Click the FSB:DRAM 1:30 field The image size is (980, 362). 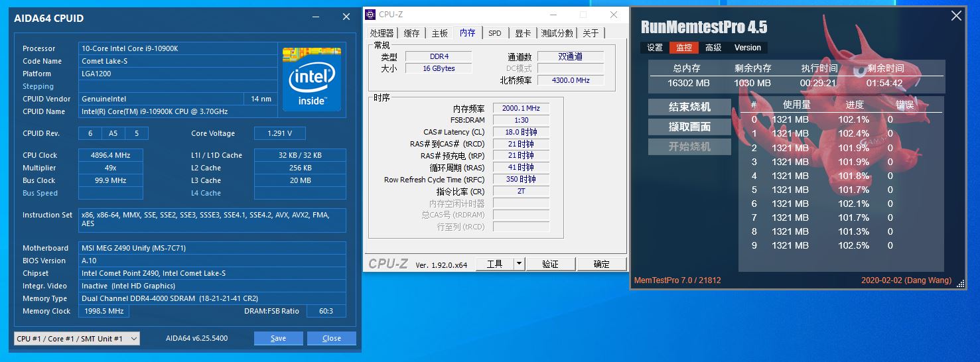(521, 120)
